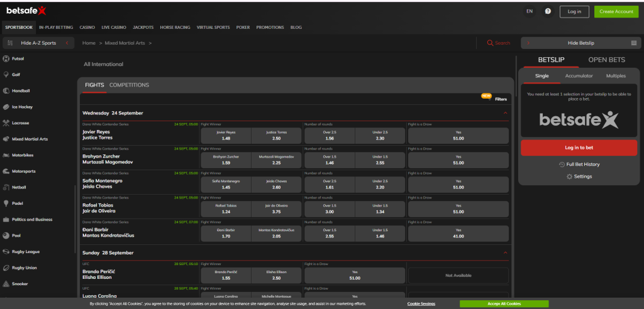Collapse the Wednesday 24 September section
The width and height of the screenshot is (644, 309).
click(x=505, y=113)
